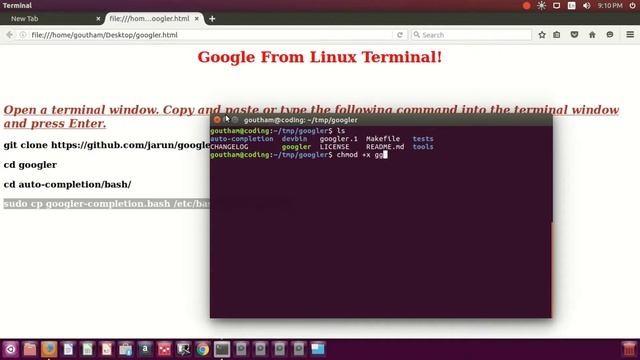Open the Files manager from the dock
Screen dimensions: 640x360
coord(30,349)
